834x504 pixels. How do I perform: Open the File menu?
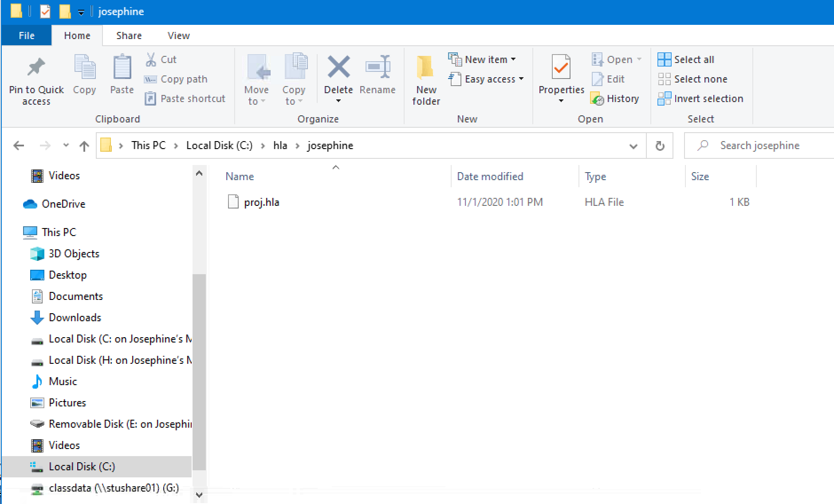click(26, 35)
